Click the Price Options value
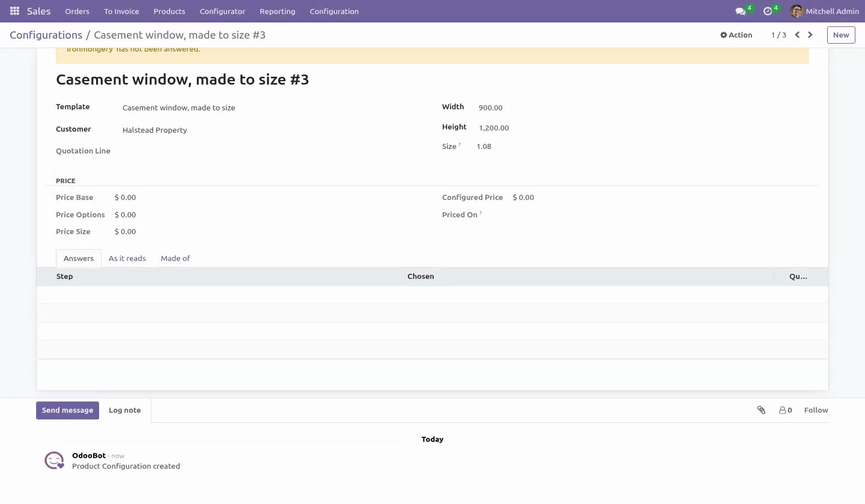The image size is (865, 504). click(125, 215)
